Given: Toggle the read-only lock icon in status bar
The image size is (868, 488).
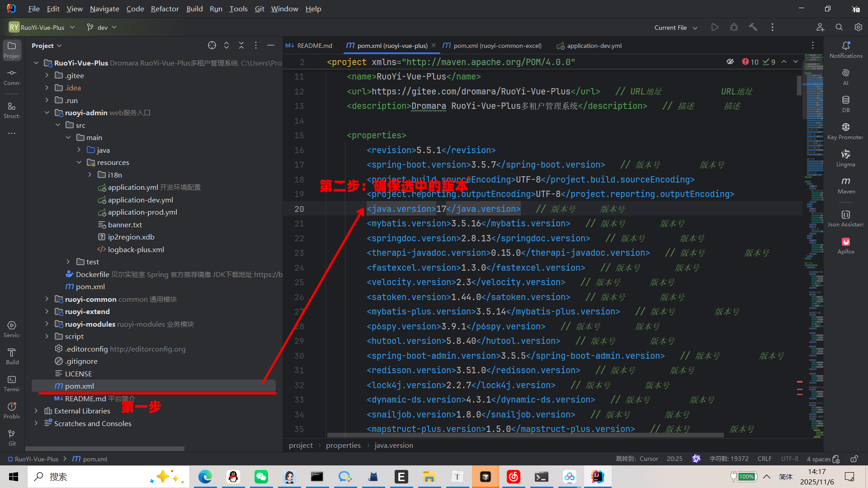Looking at the screenshot, I should click(854, 459).
